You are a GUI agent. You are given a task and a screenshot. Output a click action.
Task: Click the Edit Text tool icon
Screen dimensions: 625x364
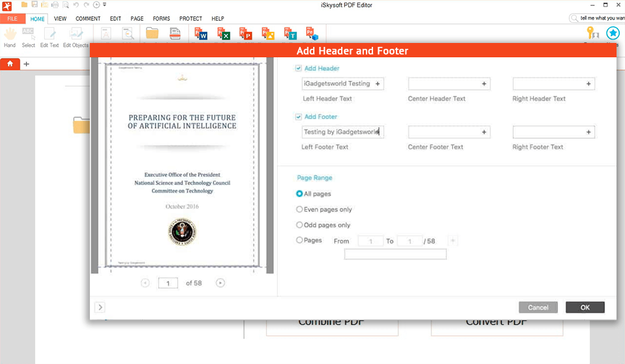pyautogui.click(x=49, y=36)
